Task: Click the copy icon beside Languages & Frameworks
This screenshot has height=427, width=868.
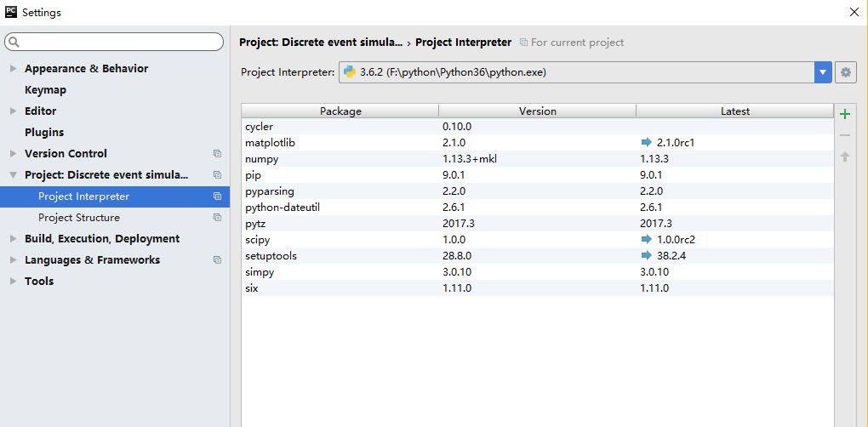Action: (218, 260)
